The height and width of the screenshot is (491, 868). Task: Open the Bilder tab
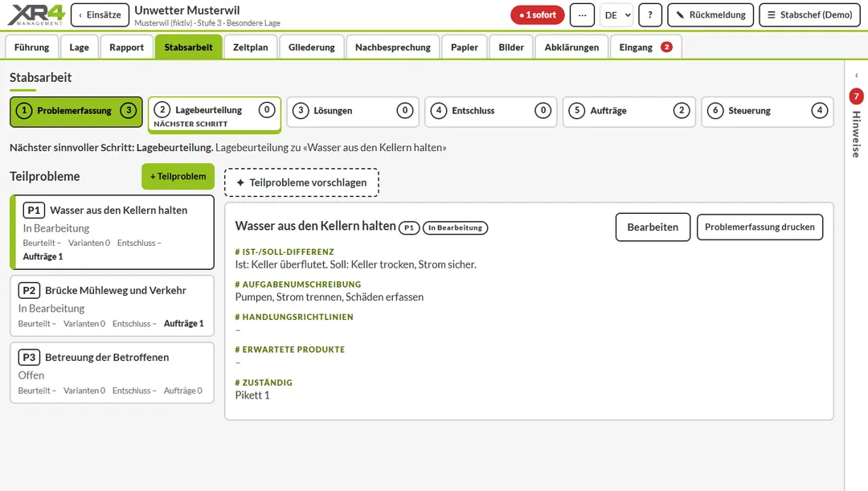pyautogui.click(x=511, y=47)
